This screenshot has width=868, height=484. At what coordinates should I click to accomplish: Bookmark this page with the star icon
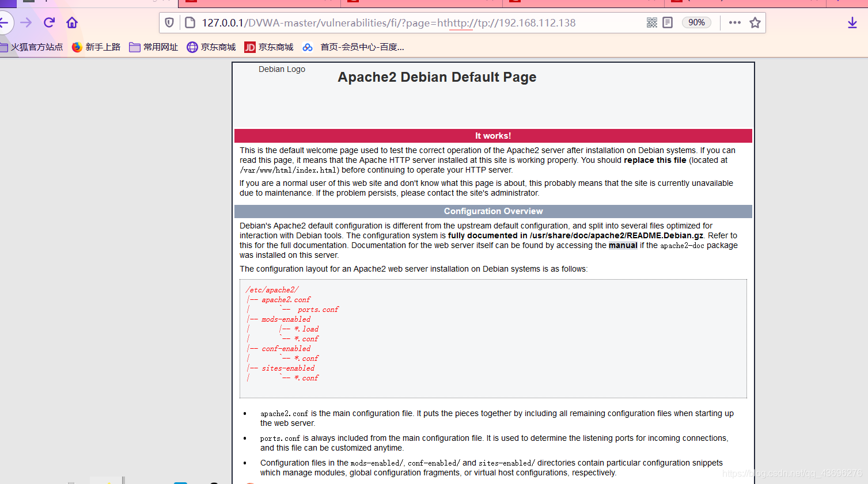click(755, 22)
